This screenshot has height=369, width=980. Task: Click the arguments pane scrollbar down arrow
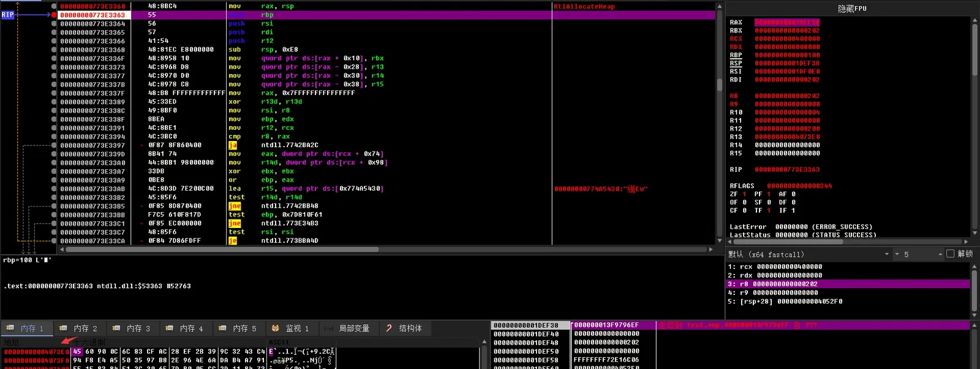[974, 316]
